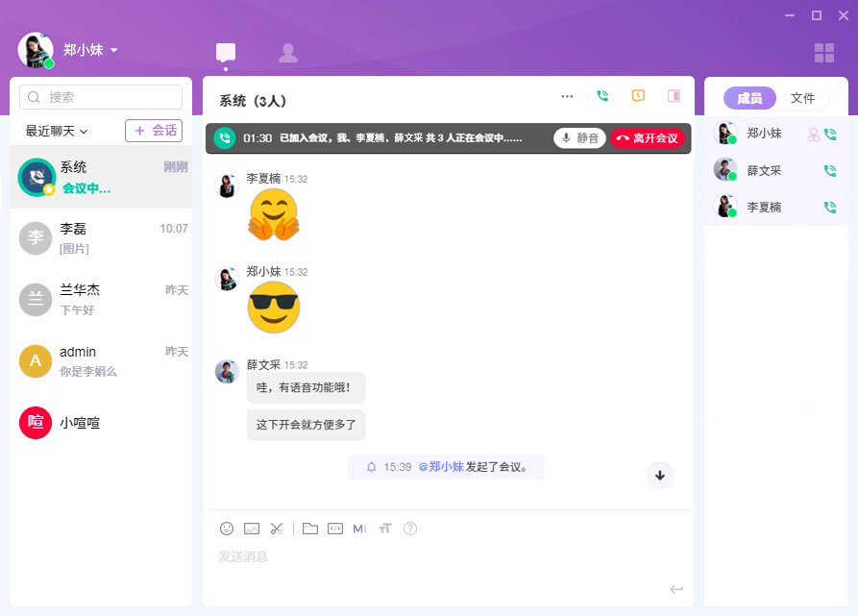Open the 系统 conversation in chat list
This screenshot has width=858, height=616.
[101, 177]
